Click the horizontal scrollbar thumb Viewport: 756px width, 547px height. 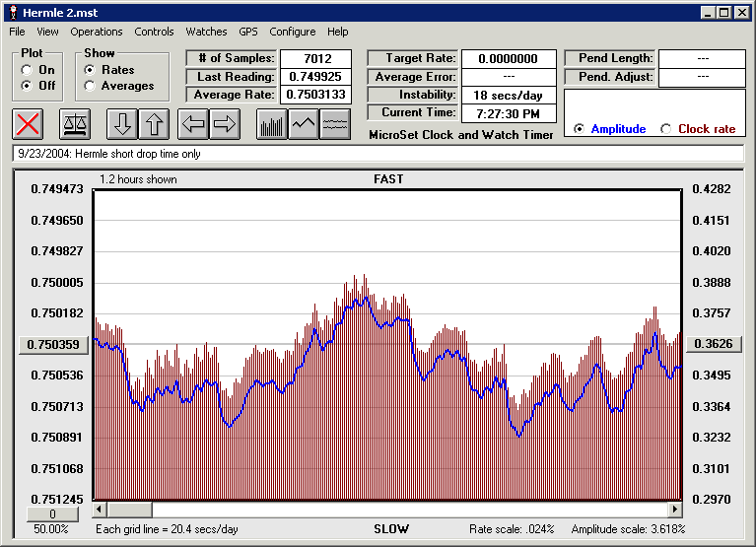(x=130, y=510)
